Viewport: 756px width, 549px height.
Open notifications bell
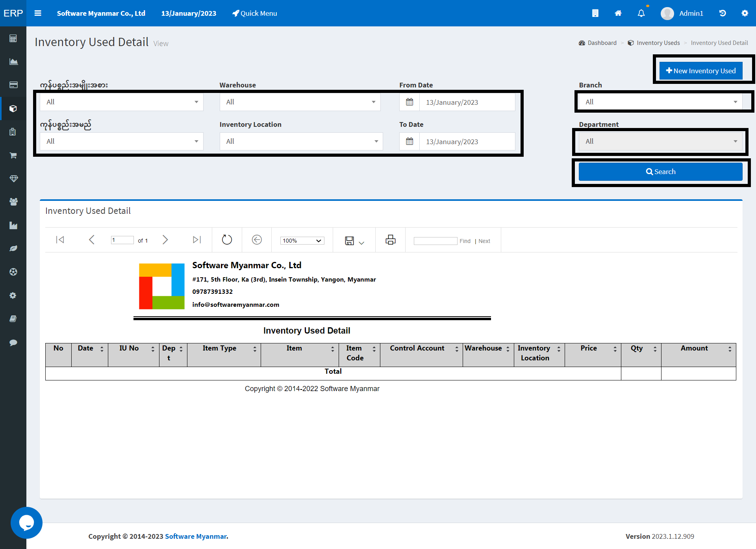click(641, 13)
